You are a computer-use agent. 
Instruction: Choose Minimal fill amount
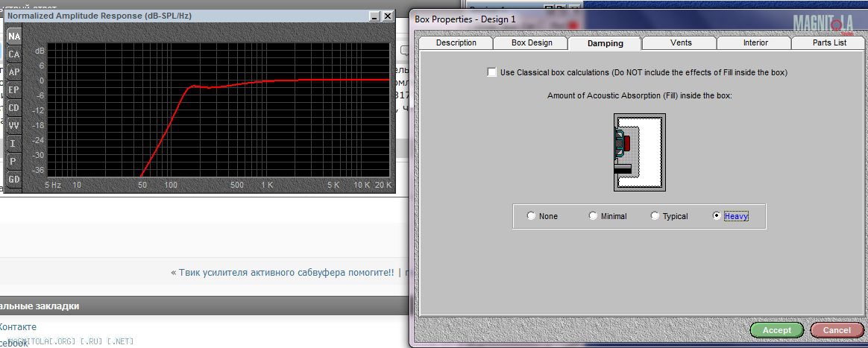(x=594, y=216)
